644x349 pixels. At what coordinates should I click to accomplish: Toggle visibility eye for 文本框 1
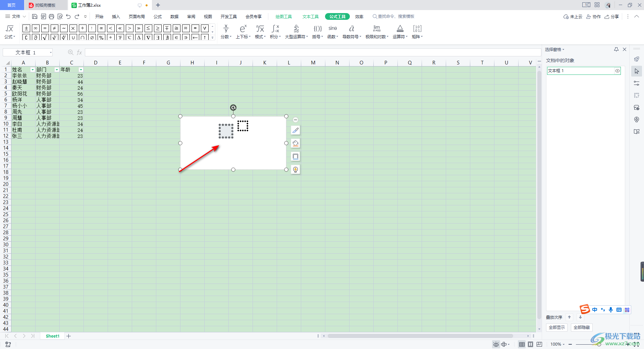(617, 71)
